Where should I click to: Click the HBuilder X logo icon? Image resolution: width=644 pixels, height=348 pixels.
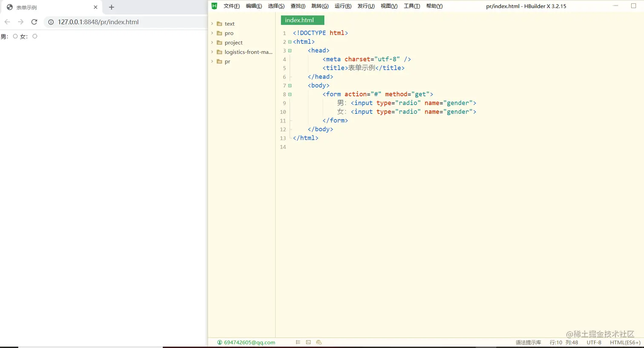[x=214, y=6]
